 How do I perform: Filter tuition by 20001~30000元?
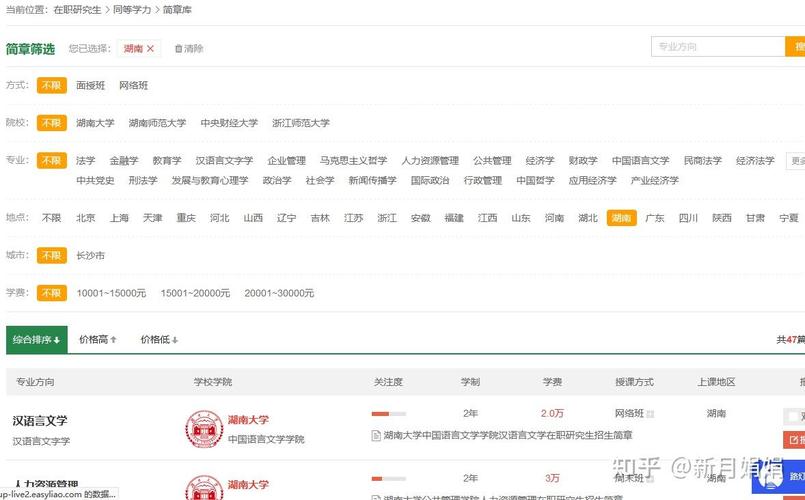click(x=279, y=293)
